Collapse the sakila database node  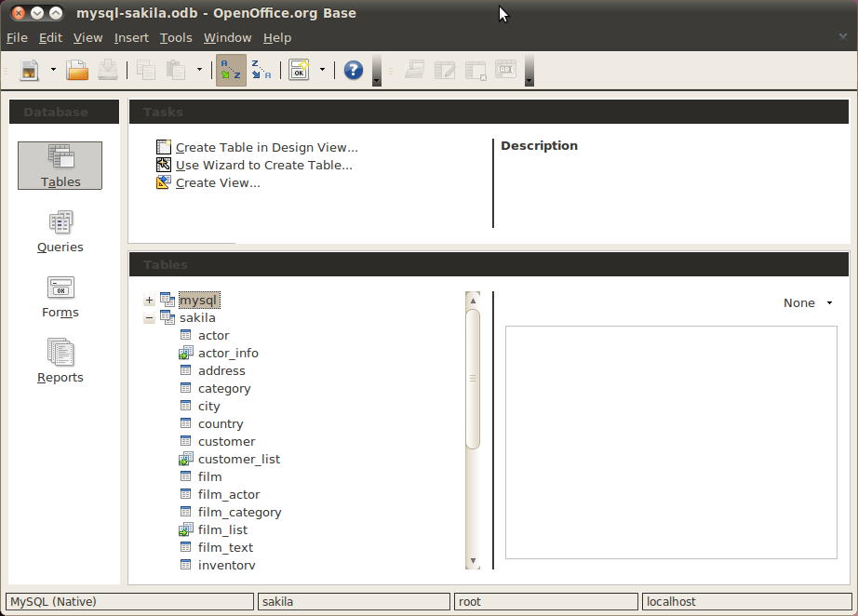pyautogui.click(x=149, y=317)
